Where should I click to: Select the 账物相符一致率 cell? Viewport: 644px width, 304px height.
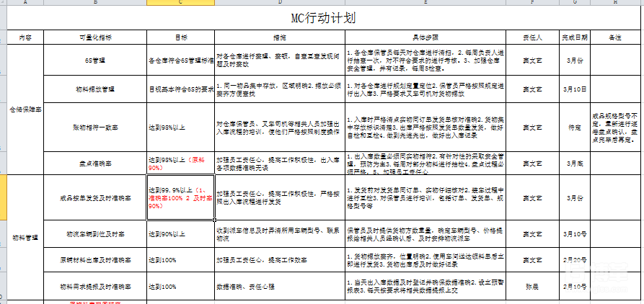95,127
